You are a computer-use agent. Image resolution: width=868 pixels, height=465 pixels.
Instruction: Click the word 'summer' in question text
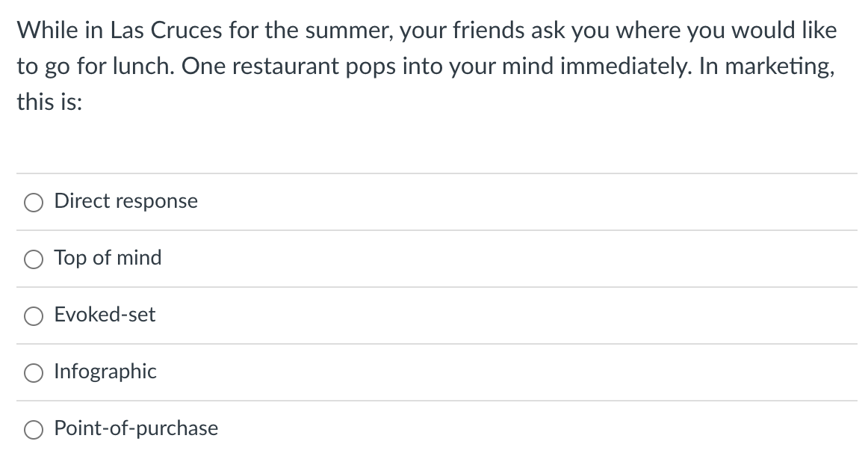342,31
